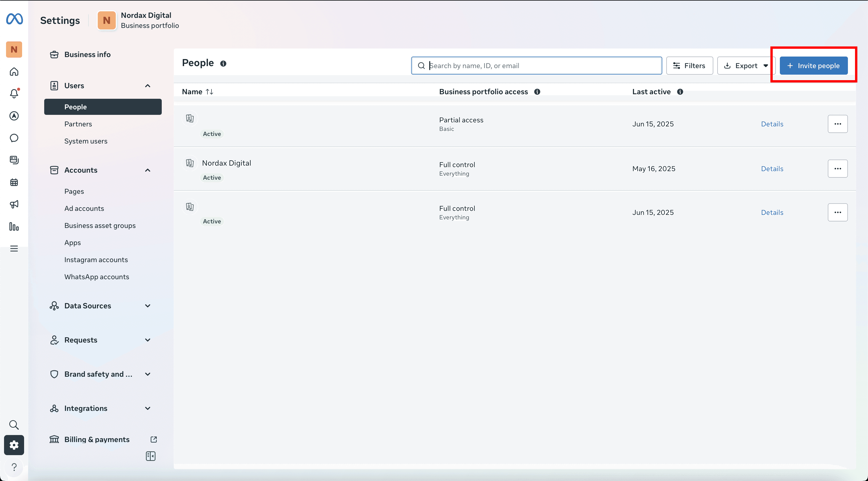Open settings via the gear icon
The height and width of the screenshot is (481, 868).
click(14, 445)
